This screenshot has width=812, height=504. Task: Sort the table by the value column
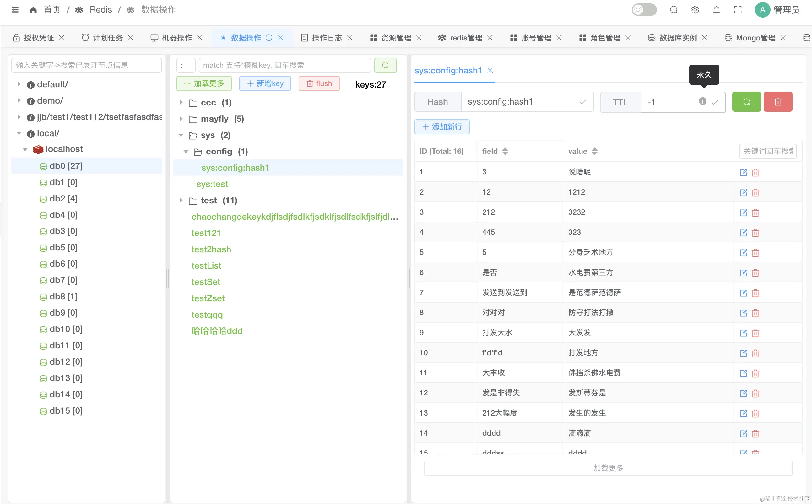click(x=594, y=151)
